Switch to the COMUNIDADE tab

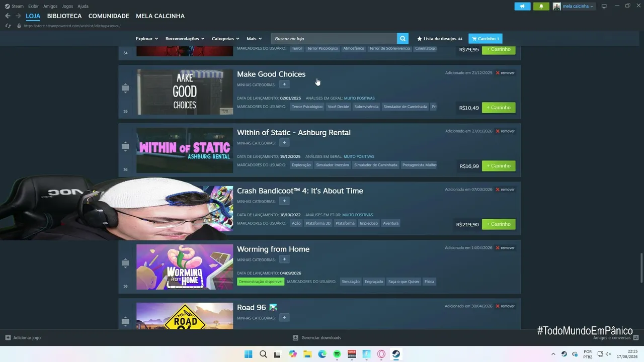tap(109, 16)
